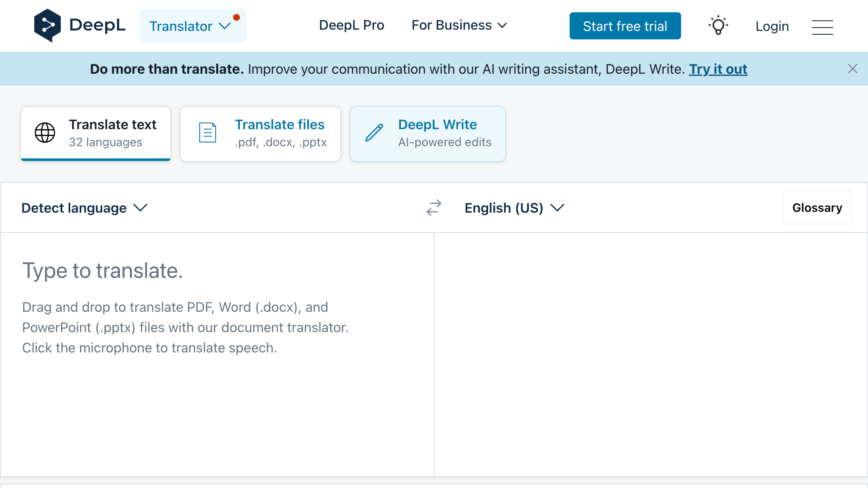Open the lightbulb suggestions icon
This screenshot has height=488, width=868.
pos(718,26)
